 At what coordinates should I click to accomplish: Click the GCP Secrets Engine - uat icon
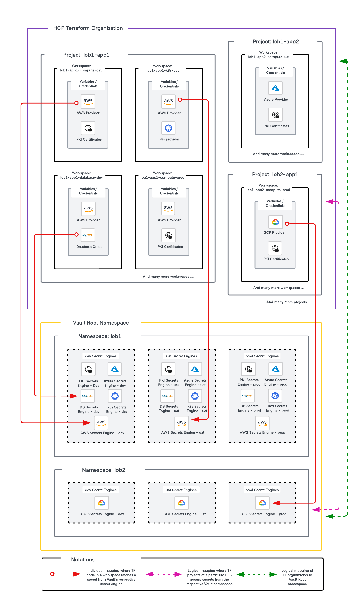(181, 503)
